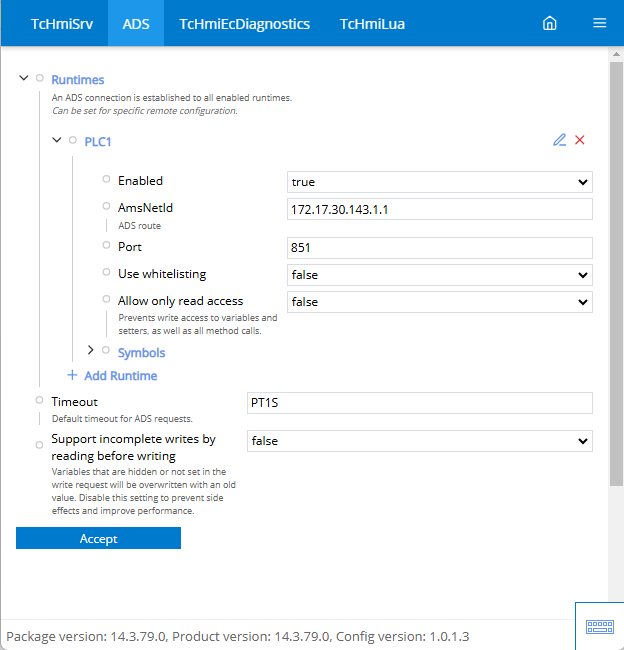Select the ADS tab
The width and height of the screenshot is (624, 650).
[x=136, y=24]
